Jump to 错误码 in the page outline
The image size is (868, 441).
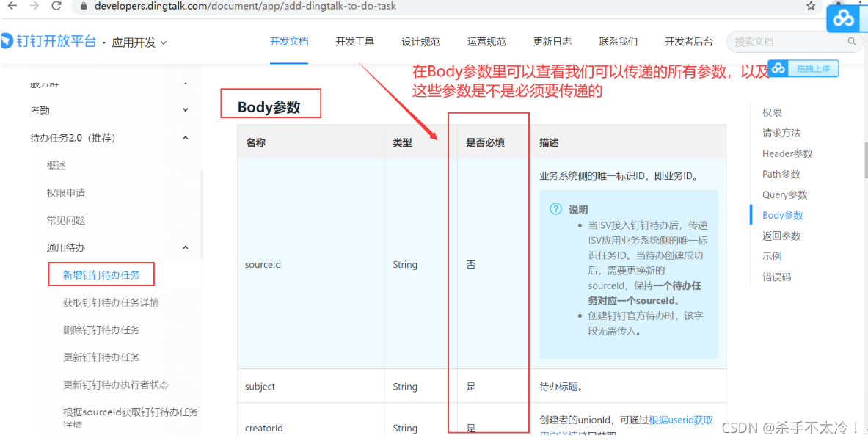[x=777, y=277]
